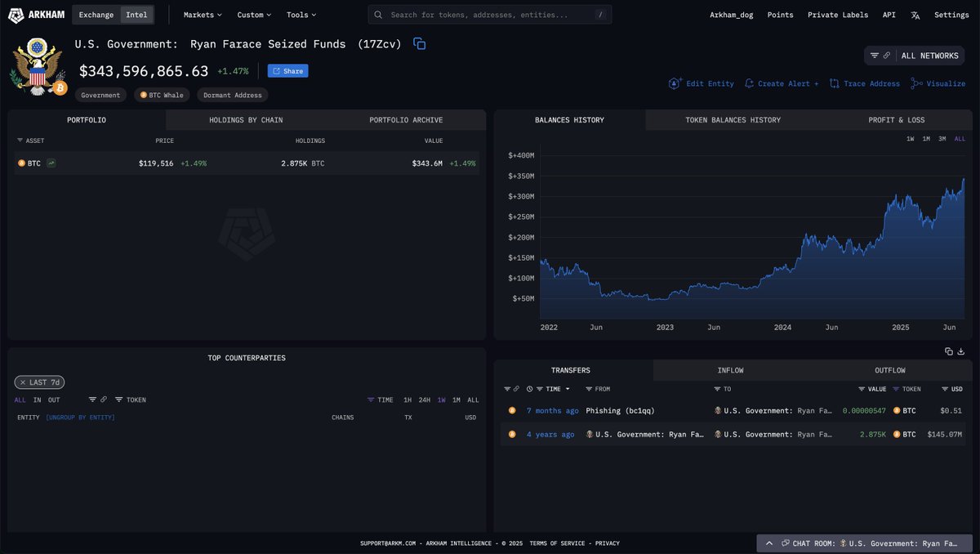Screen dimensions: 980x554
Task: Switch to the Outflow tab
Action: point(890,370)
